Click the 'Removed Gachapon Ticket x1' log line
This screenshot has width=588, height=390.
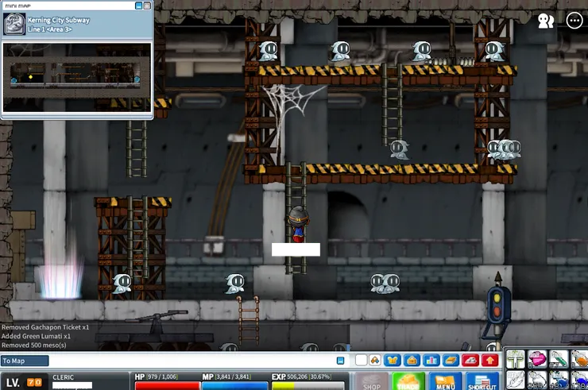pos(45,327)
